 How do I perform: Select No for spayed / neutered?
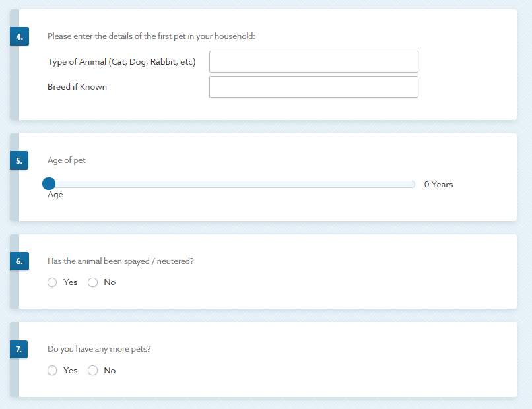[93, 282]
